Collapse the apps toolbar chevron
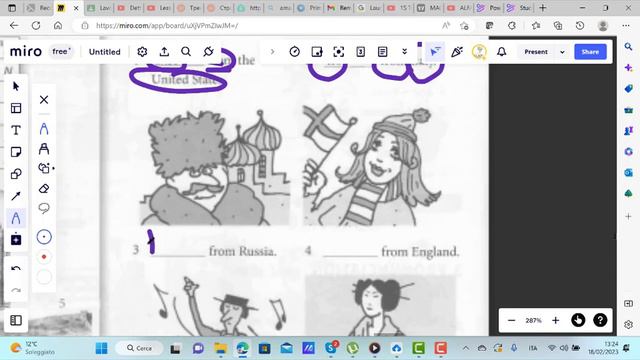Viewport: 640px width, 360px height. click(272, 52)
